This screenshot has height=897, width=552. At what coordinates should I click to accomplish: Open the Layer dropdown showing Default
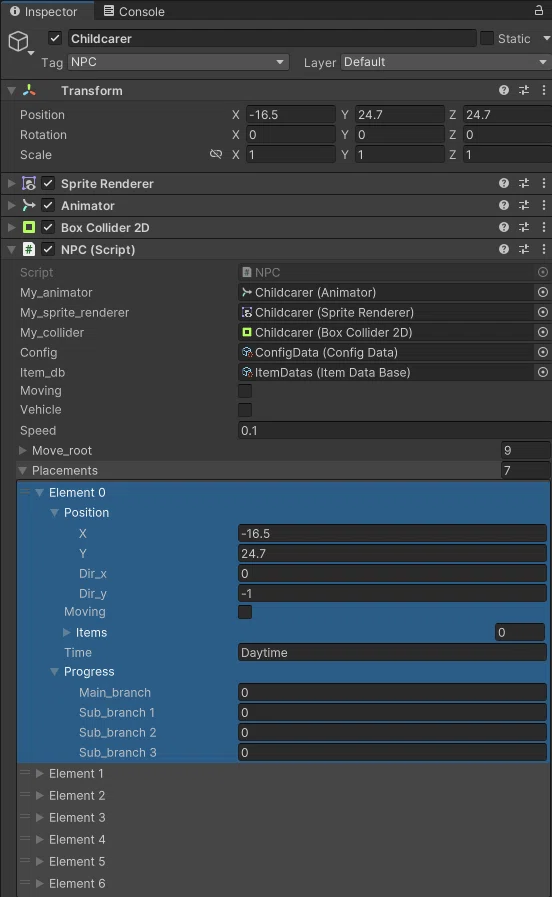click(x=445, y=62)
